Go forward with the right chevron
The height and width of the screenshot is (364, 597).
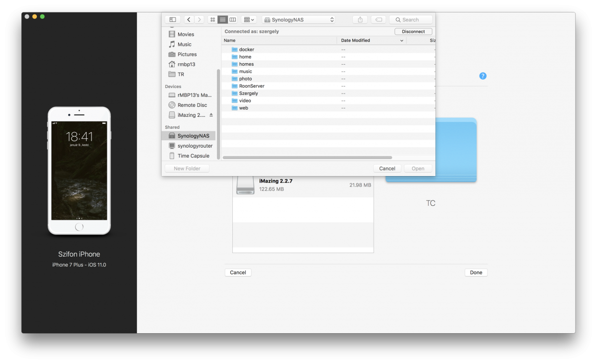199,19
